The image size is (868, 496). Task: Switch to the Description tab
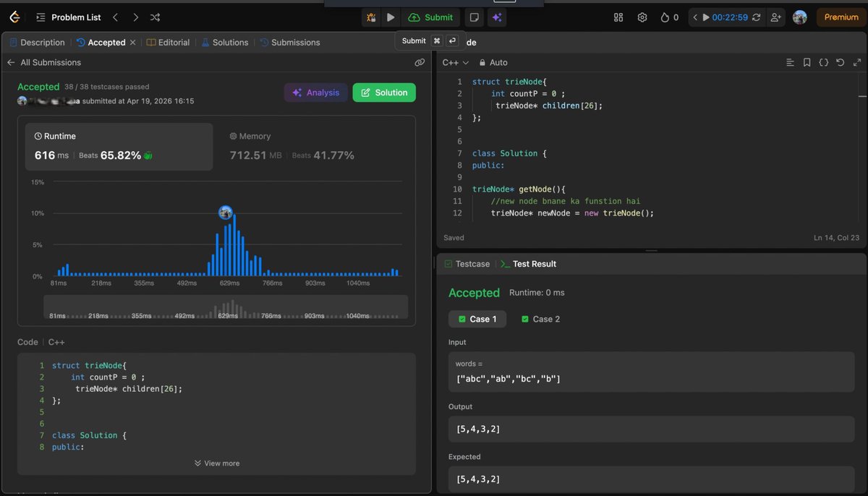38,43
